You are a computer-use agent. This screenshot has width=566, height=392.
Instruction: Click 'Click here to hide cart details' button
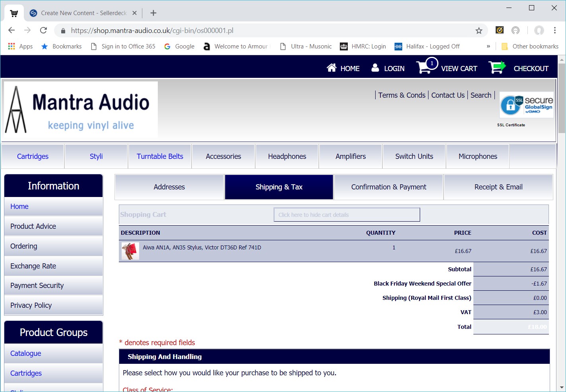[347, 215]
